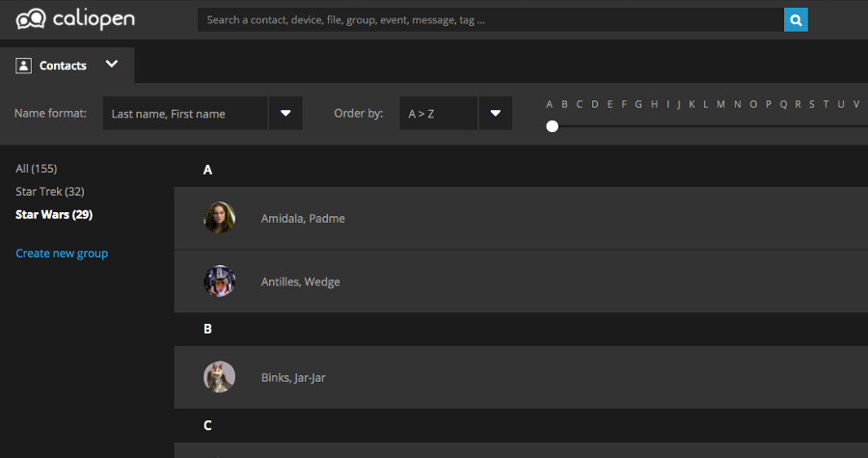The width and height of the screenshot is (868, 458).
Task: Click the Caliopen logo icon
Action: click(31, 19)
